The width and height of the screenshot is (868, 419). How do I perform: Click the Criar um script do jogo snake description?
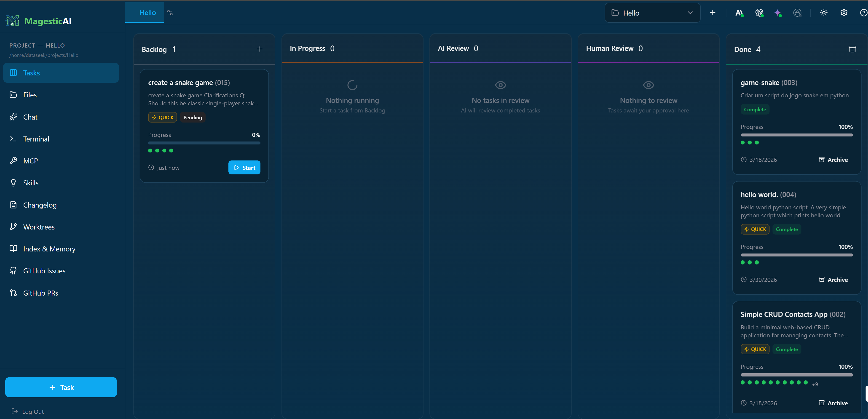(795, 95)
